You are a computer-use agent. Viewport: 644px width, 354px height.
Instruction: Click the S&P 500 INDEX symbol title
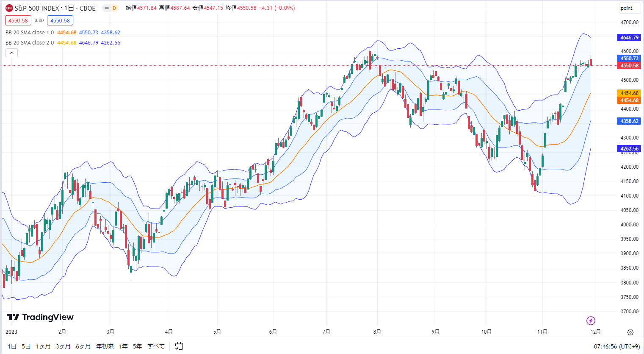tap(55, 8)
